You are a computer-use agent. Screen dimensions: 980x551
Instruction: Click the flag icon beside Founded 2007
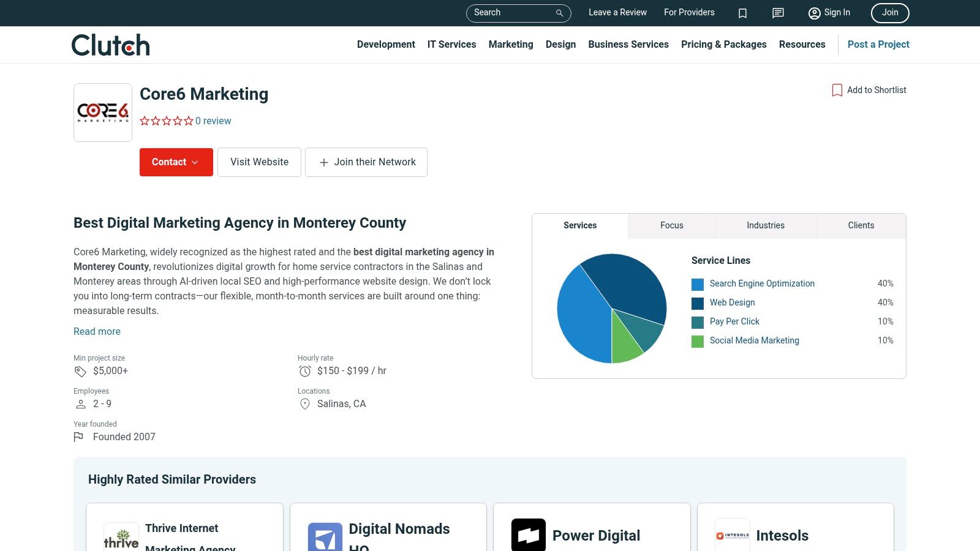tap(79, 437)
